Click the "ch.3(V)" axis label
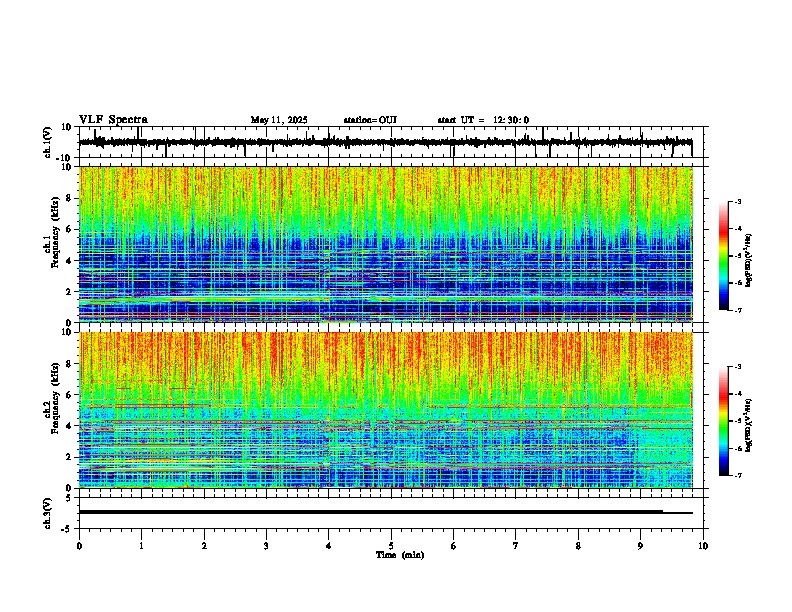Viewport: 792px width, 612px height. coord(48,513)
